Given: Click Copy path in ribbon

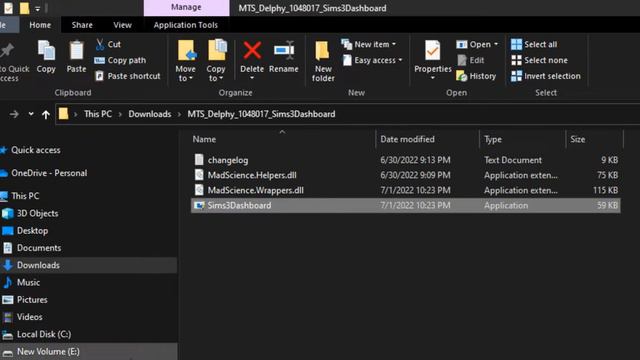Looking at the screenshot, I should click(120, 60).
